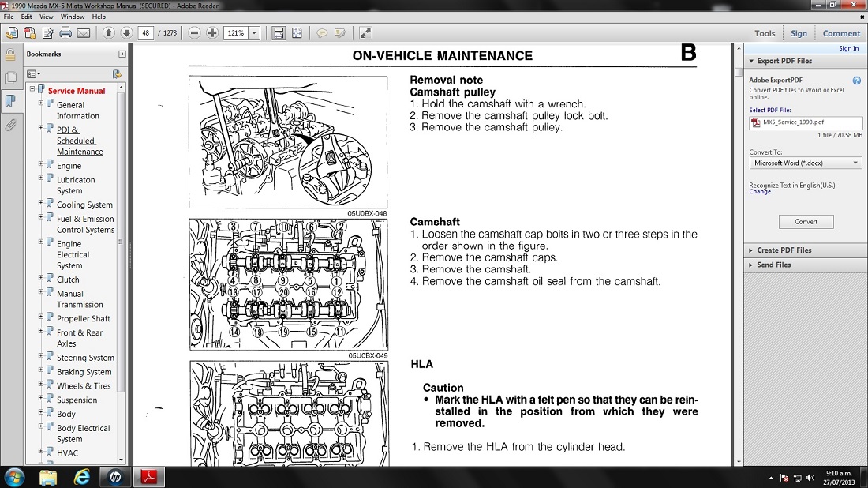Open the Comment pane tab
868x488 pixels.
click(x=841, y=33)
